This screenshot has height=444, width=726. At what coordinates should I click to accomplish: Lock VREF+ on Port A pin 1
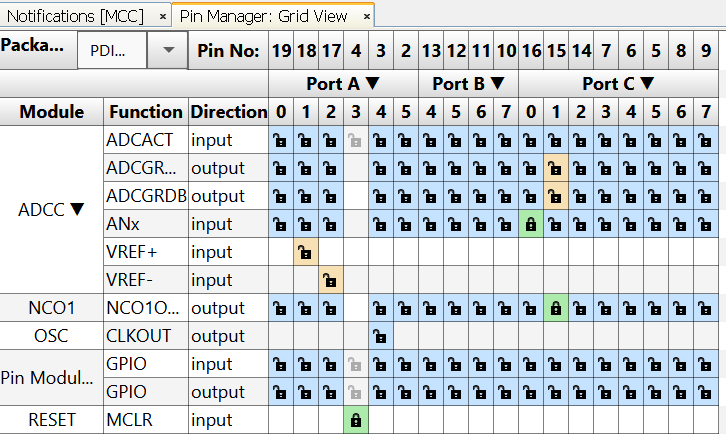(305, 252)
